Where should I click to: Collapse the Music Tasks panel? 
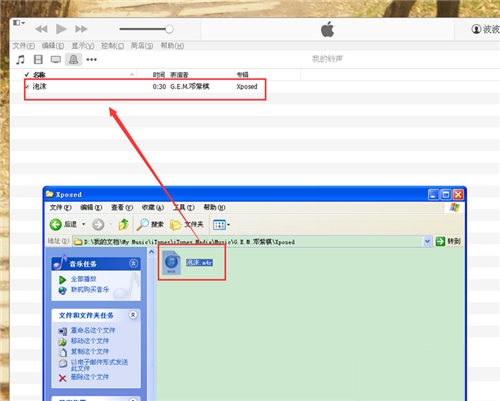133,264
